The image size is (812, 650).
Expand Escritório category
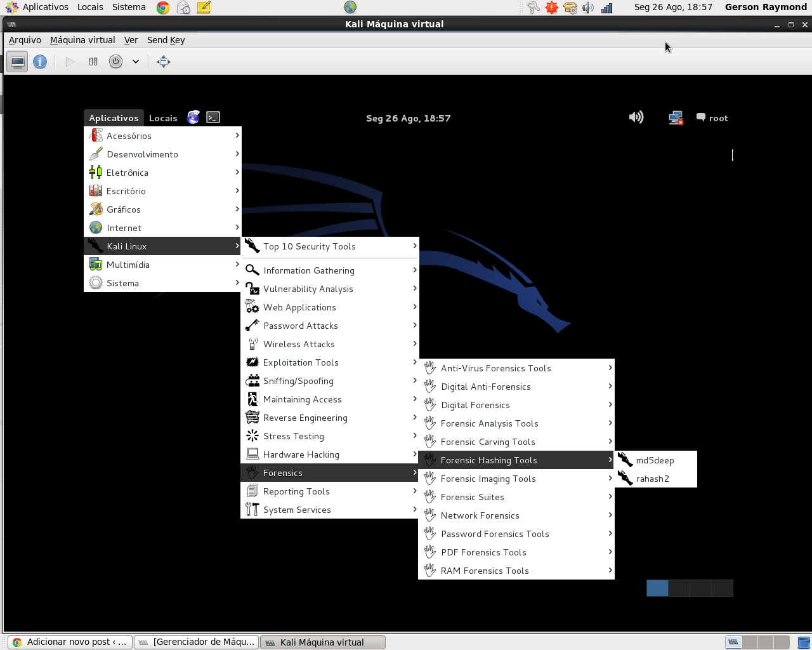(x=162, y=191)
